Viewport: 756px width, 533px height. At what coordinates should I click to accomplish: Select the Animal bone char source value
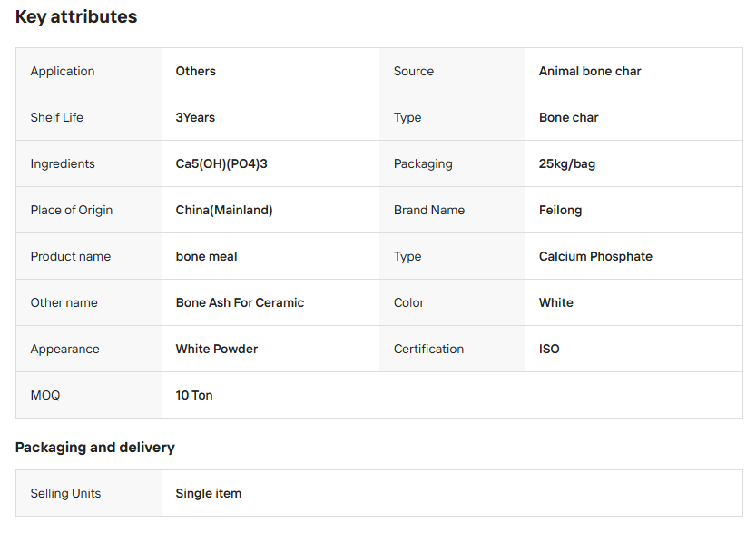pos(590,71)
